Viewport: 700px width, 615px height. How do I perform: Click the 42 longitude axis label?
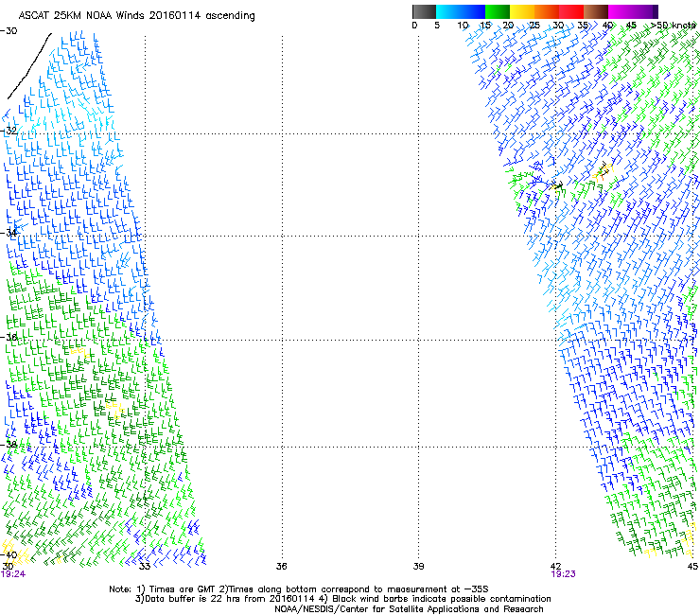(x=556, y=567)
